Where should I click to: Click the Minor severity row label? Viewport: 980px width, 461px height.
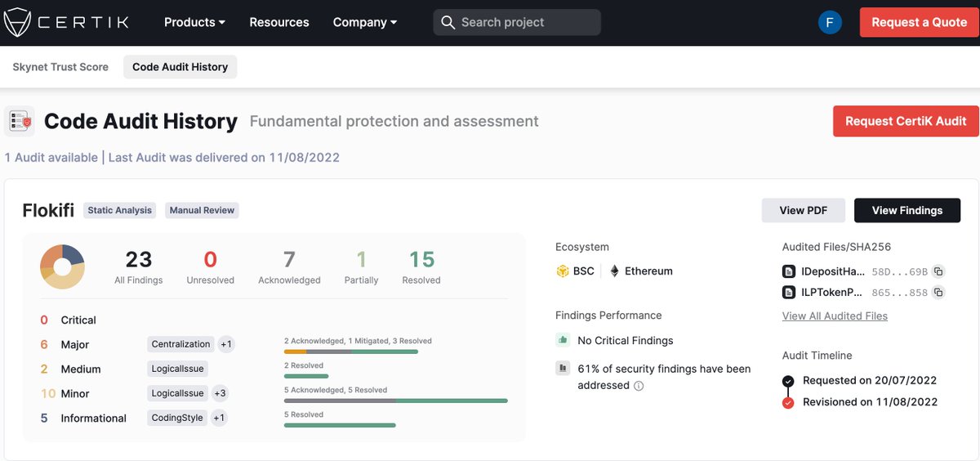[75, 393]
